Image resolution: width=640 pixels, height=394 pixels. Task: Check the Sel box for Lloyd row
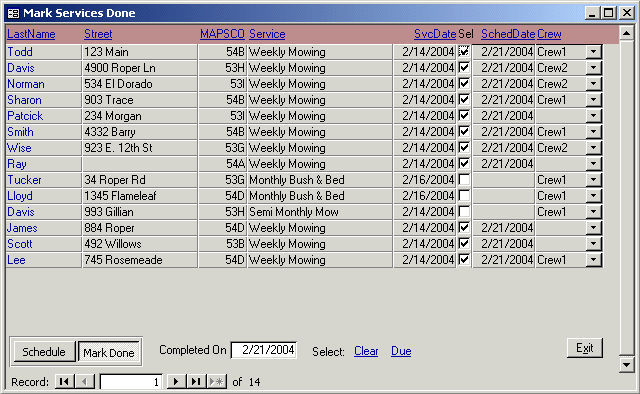(x=464, y=196)
